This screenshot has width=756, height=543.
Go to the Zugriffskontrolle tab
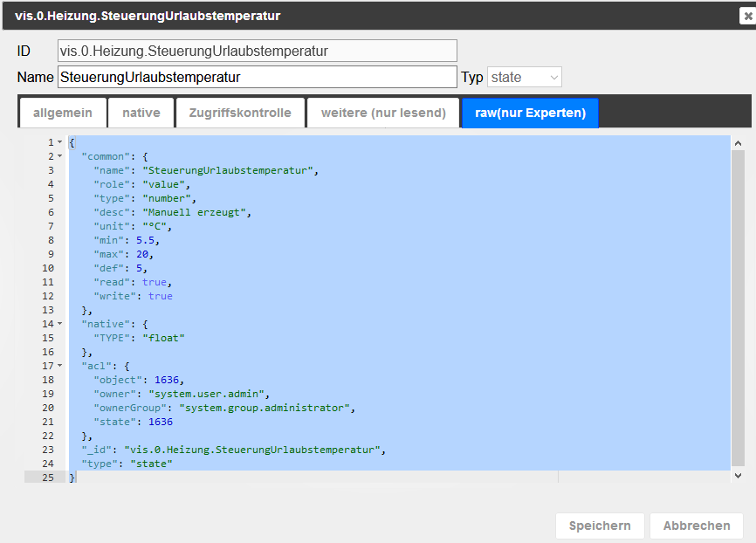coord(240,113)
